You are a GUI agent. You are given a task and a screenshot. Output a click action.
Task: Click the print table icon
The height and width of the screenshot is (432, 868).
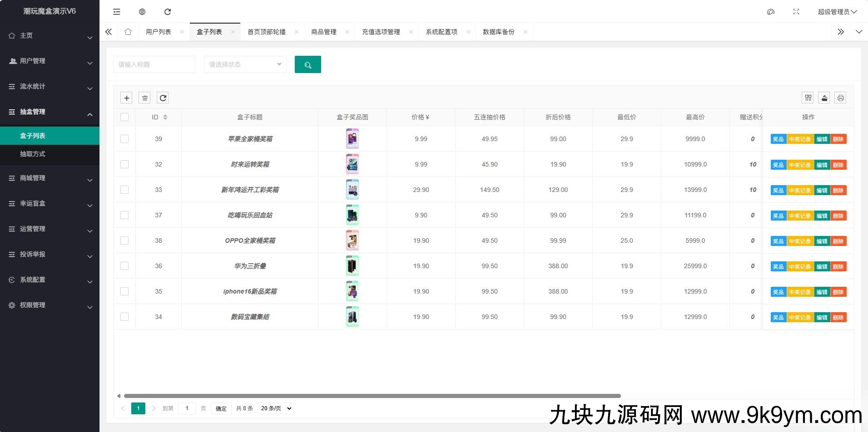tap(840, 98)
